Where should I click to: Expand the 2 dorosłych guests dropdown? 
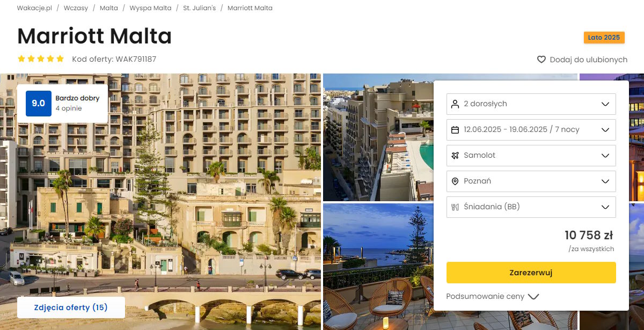click(531, 104)
